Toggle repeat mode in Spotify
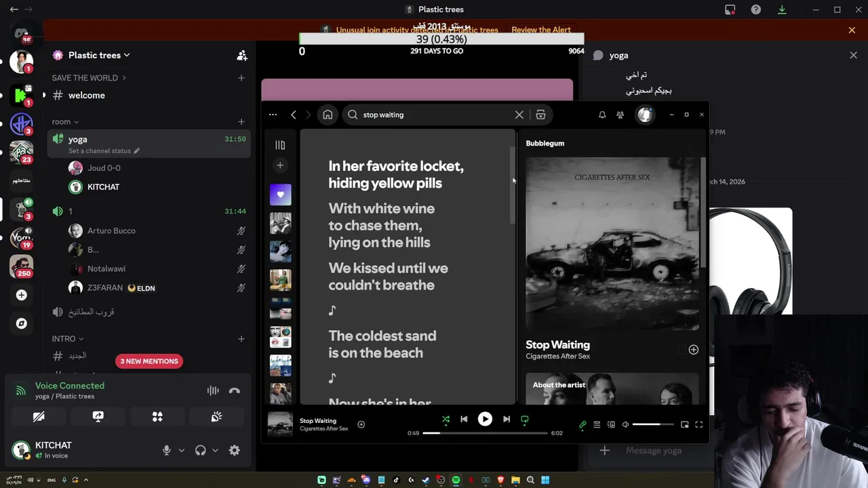The height and width of the screenshot is (488, 868). click(x=524, y=420)
